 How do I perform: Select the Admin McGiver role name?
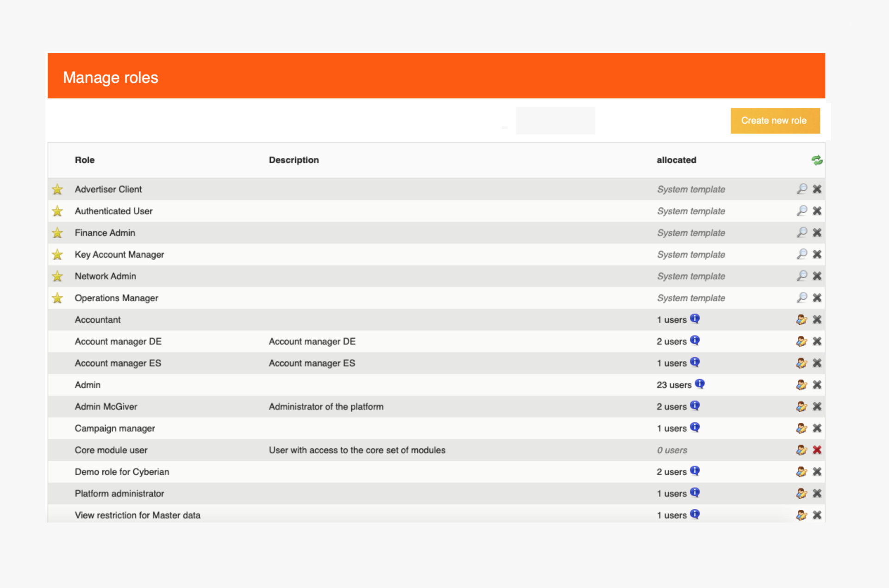click(x=106, y=407)
